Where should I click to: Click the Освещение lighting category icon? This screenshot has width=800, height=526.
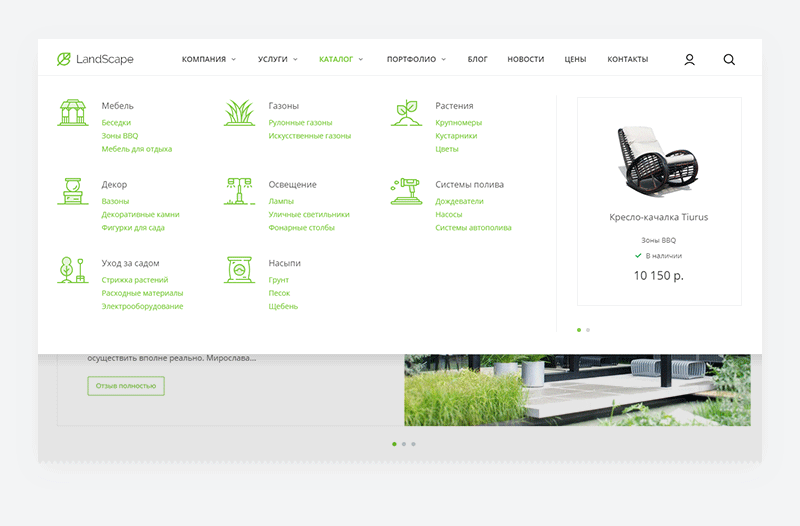(239, 191)
